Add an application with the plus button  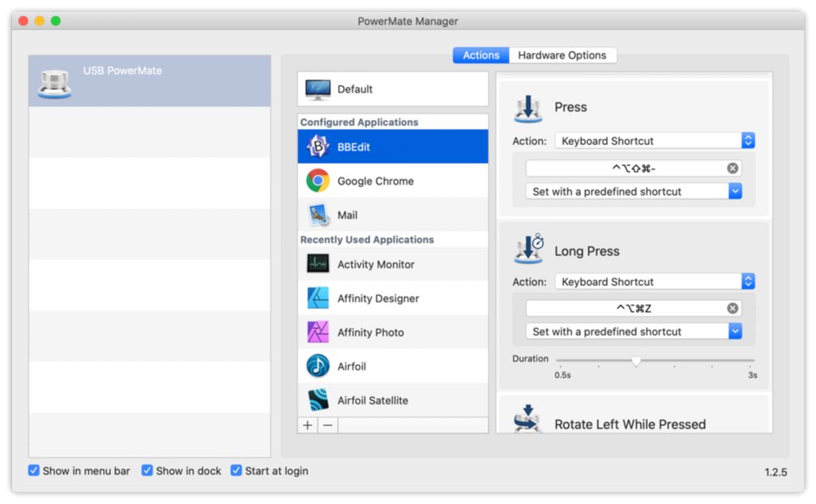[308, 425]
